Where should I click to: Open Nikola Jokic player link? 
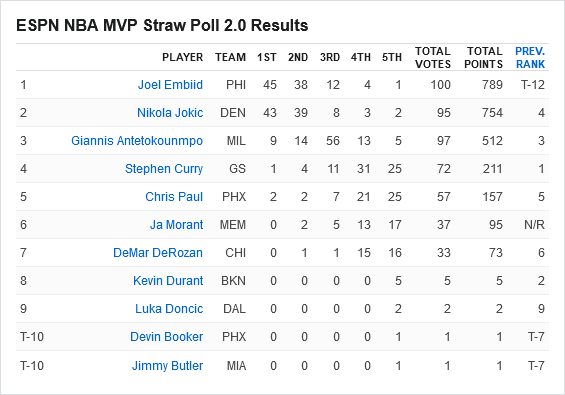[170, 113]
